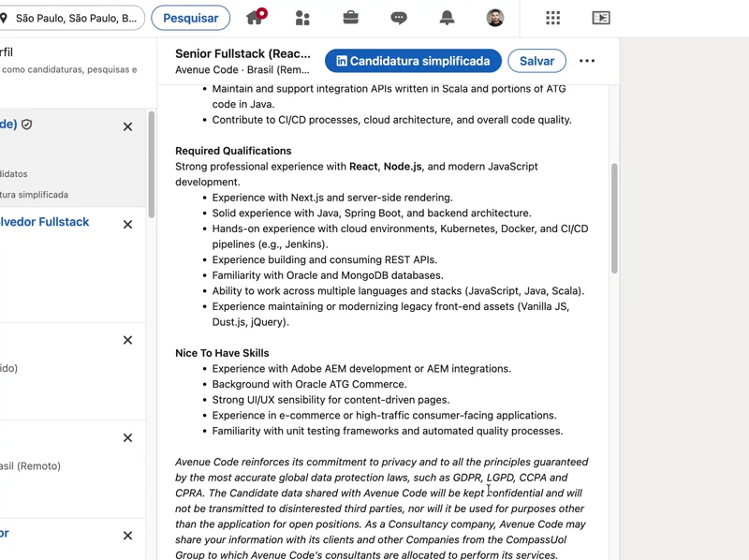749x560 pixels.
Task: Open Notifications bell icon
Action: pyautogui.click(x=447, y=18)
